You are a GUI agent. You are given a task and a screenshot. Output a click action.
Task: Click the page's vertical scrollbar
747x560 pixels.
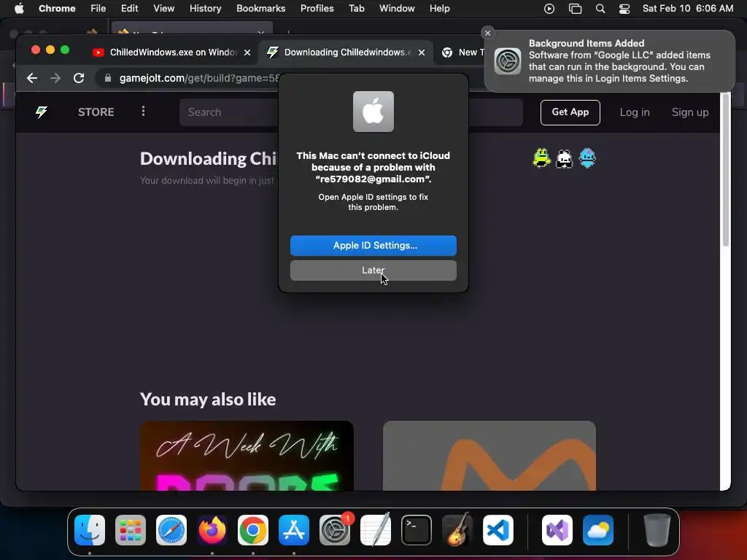click(726, 171)
